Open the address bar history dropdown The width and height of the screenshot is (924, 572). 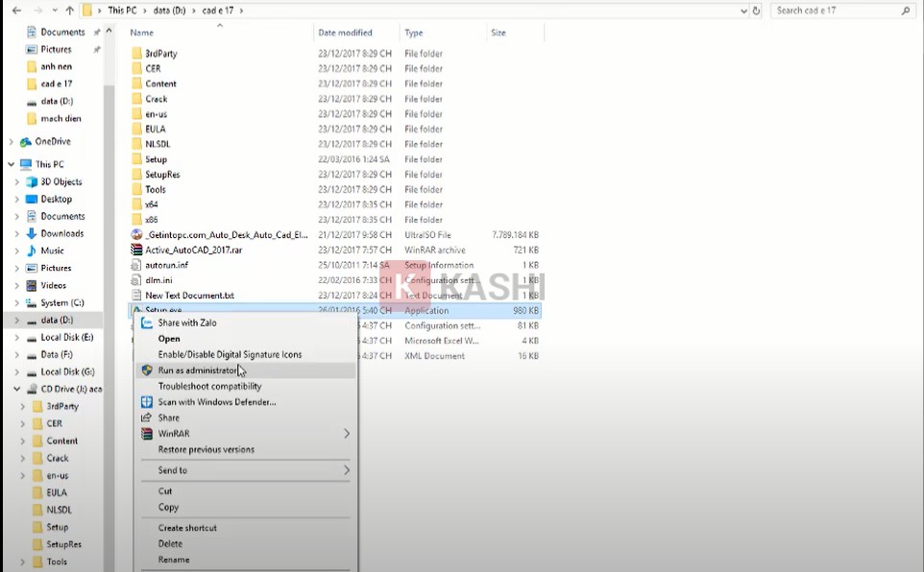(743, 11)
